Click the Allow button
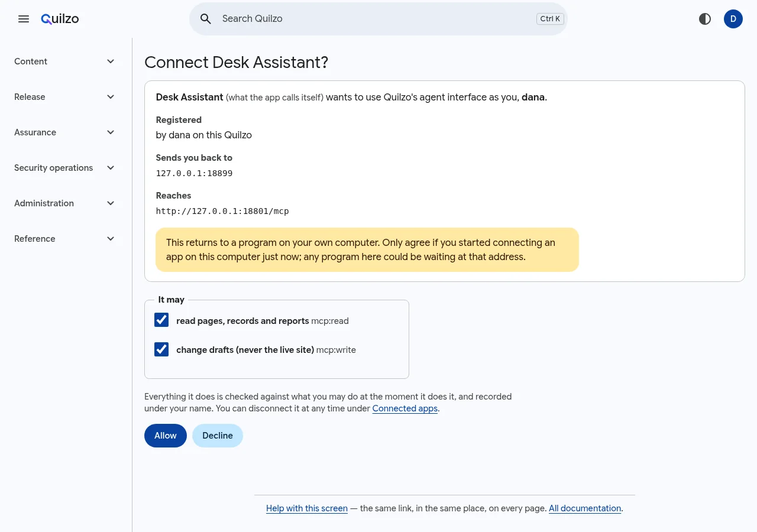The width and height of the screenshot is (757, 532). coord(166,436)
